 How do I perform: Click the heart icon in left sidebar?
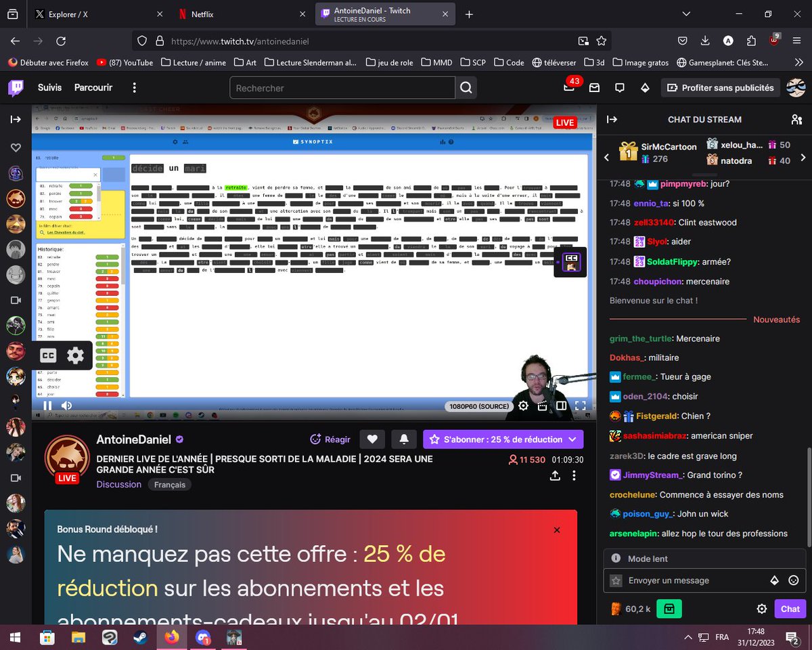pyautogui.click(x=16, y=148)
